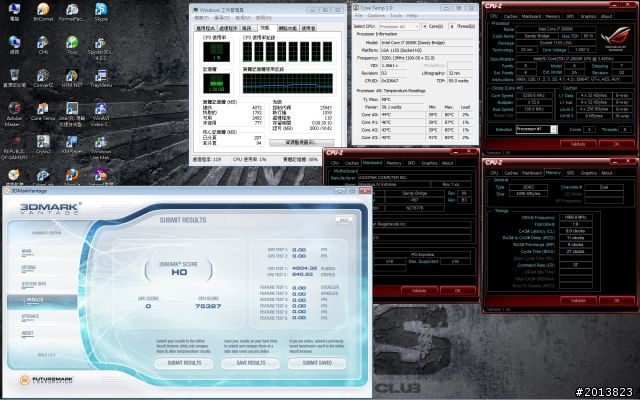Click the ROG logo in CPU-Z
640x400 pixels.
pyautogui.click(x=615, y=38)
